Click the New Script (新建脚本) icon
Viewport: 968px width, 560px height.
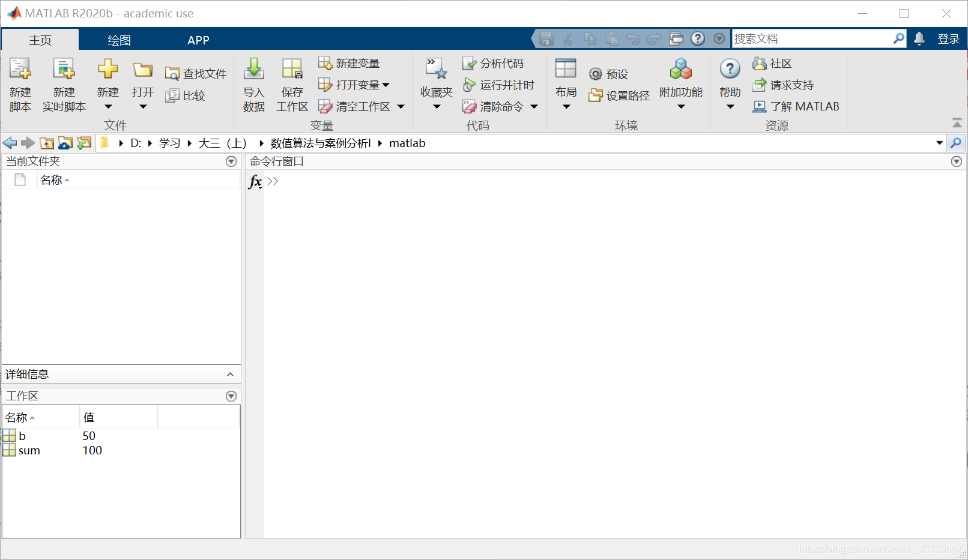[20, 70]
